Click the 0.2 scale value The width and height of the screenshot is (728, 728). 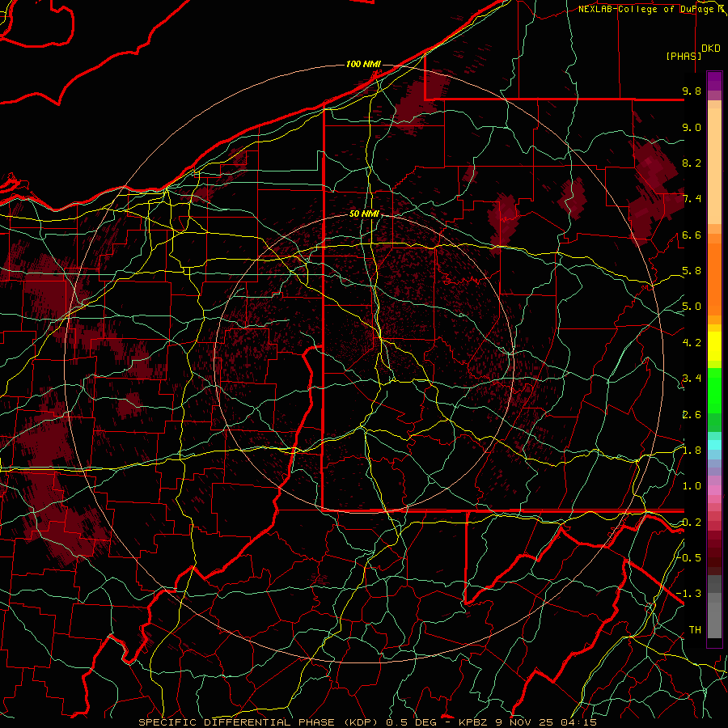pos(692,523)
